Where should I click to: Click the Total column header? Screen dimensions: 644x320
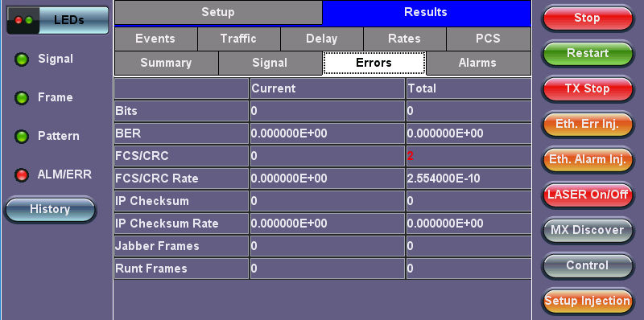(469, 88)
